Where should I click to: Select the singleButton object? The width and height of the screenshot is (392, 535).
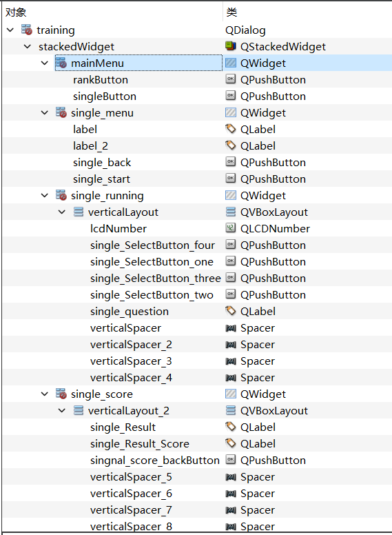[104, 97]
